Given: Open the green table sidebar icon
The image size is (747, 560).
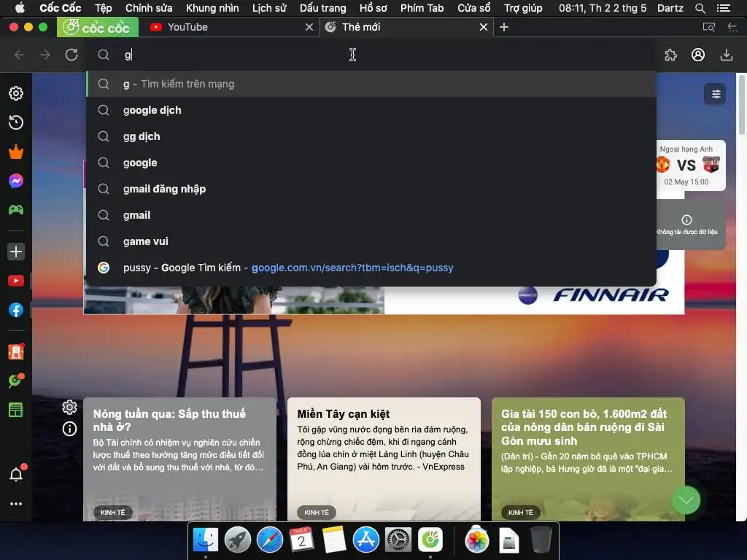Looking at the screenshot, I should click(x=16, y=410).
